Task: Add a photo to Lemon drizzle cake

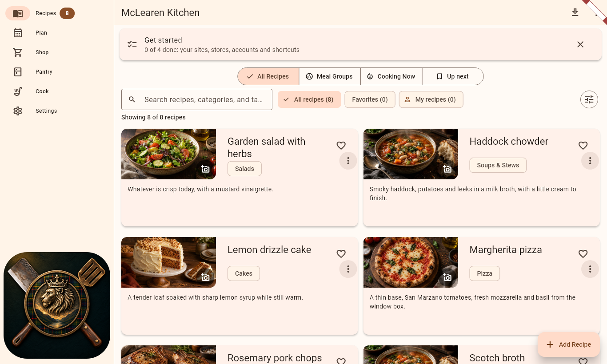Action: [205, 277]
